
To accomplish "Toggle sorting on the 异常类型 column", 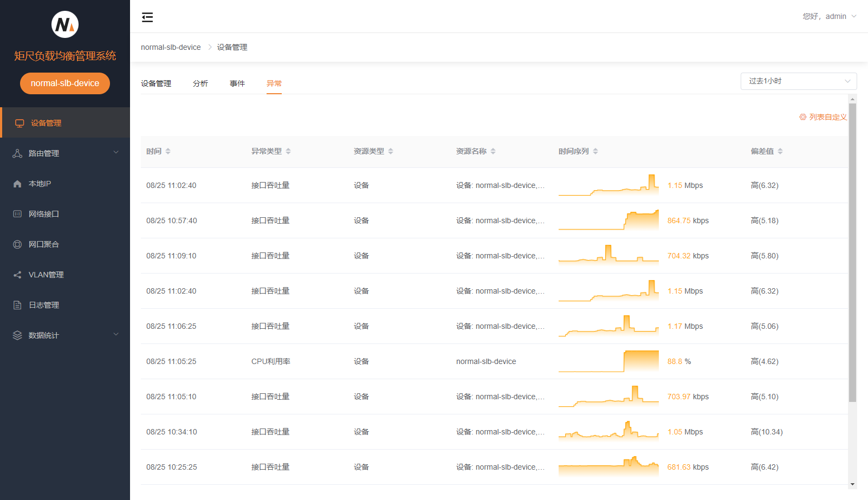I will [x=288, y=151].
